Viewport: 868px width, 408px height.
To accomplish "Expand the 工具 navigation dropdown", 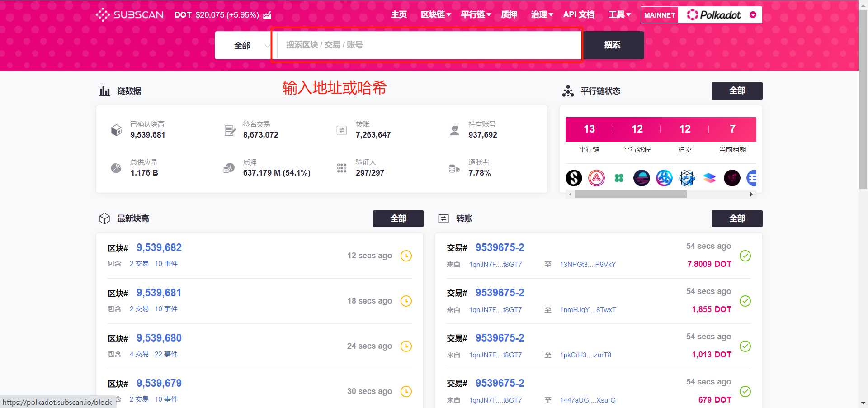I will 620,14.
